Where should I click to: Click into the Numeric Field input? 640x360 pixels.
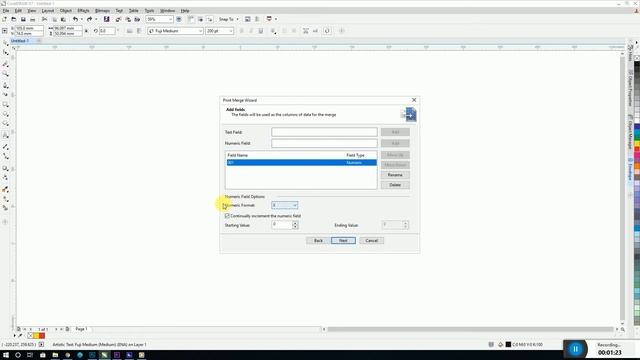pyautogui.click(x=324, y=143)
